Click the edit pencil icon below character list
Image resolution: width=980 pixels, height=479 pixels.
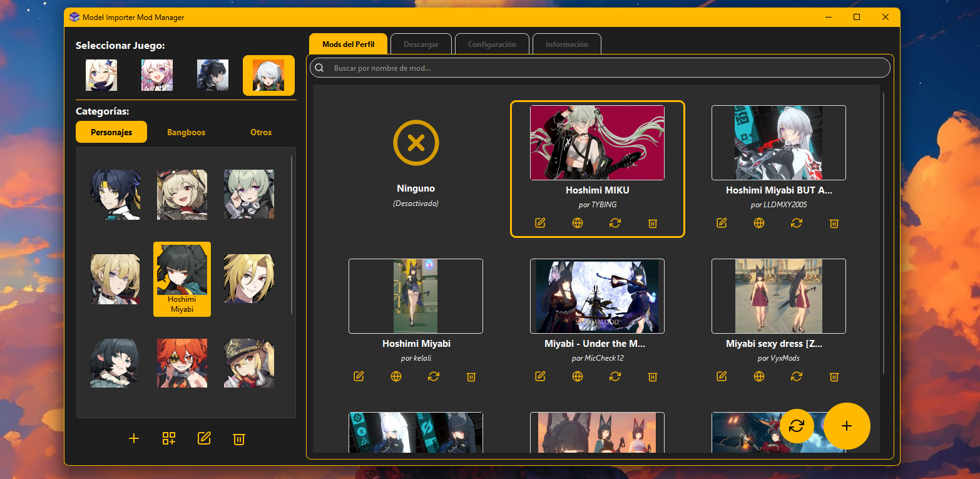click(203, 438)
